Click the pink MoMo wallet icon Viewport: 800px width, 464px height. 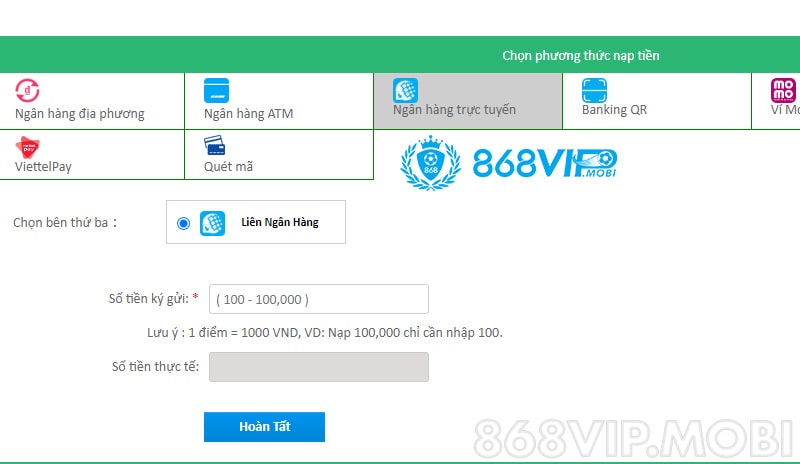784,90
